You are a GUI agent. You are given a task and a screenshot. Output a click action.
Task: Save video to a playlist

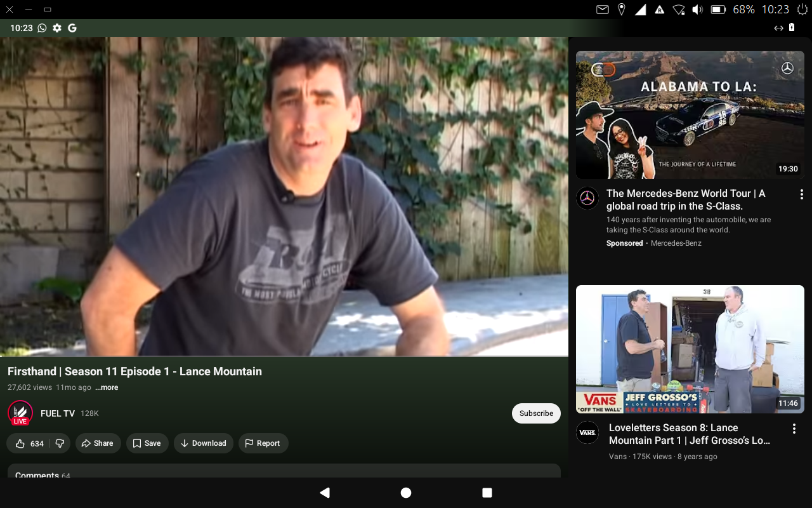(x=147, y=443)
